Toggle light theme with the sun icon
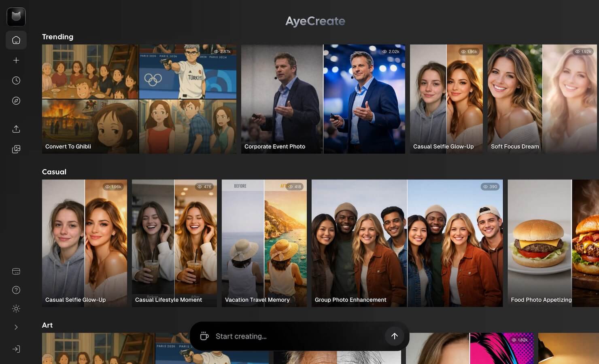This screenshot has width=599, height=364. click(x=16, y=308)
